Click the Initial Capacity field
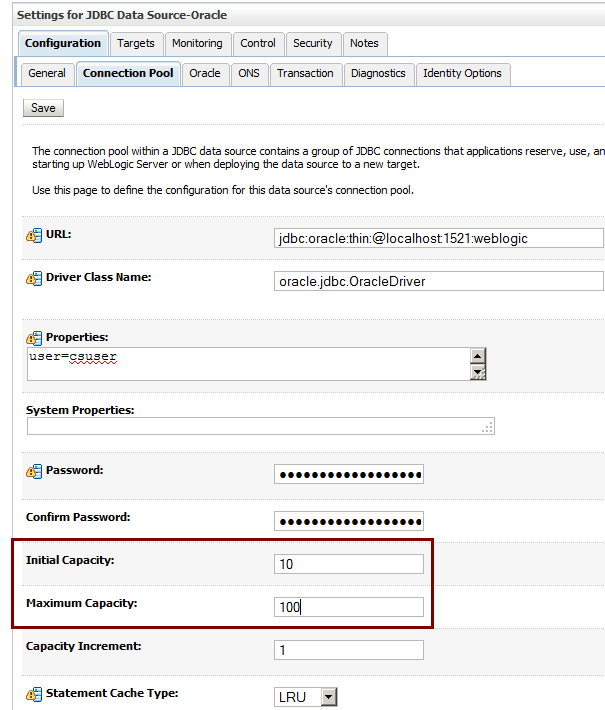 point(349,564)
